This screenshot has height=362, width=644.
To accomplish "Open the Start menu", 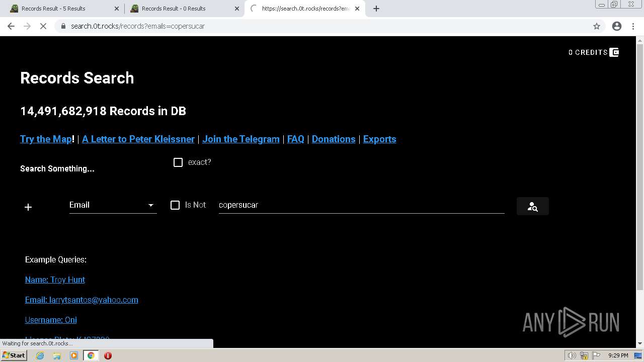I will [14, 355].
